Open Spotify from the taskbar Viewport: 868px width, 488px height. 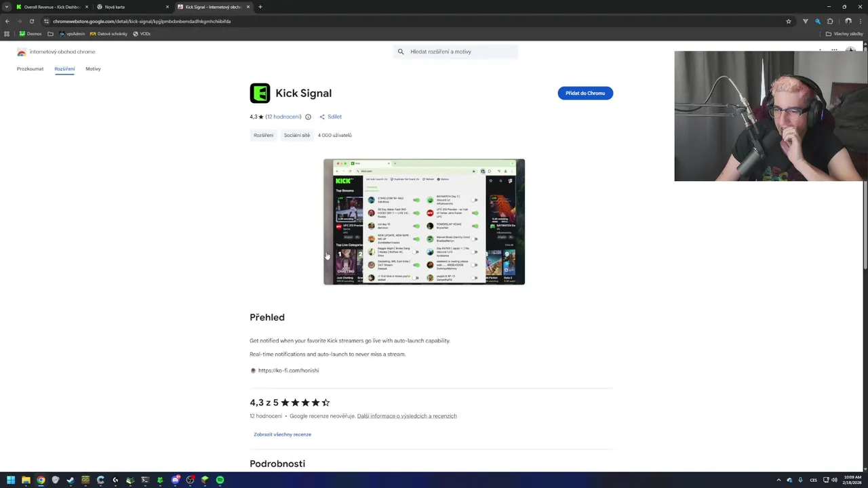(x=220, y=480)
